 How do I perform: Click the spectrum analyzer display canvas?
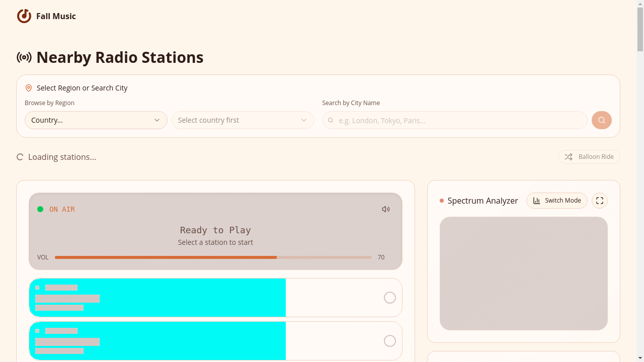[x=524, y=274]
